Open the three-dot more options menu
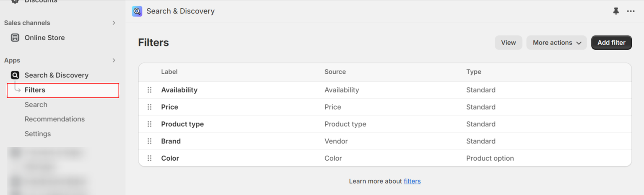The image size is (644, 195). [x=631, y=11]
